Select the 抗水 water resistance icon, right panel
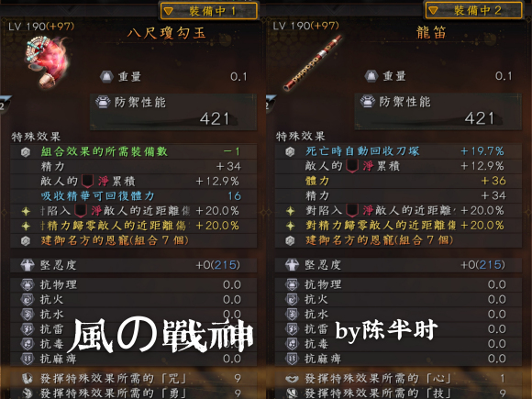 (x=292, y=314)
